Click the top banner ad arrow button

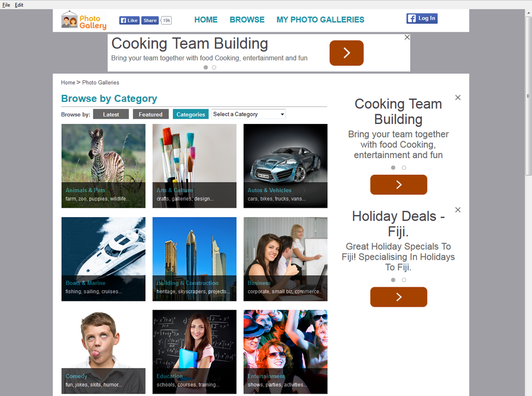coord(346,53)
